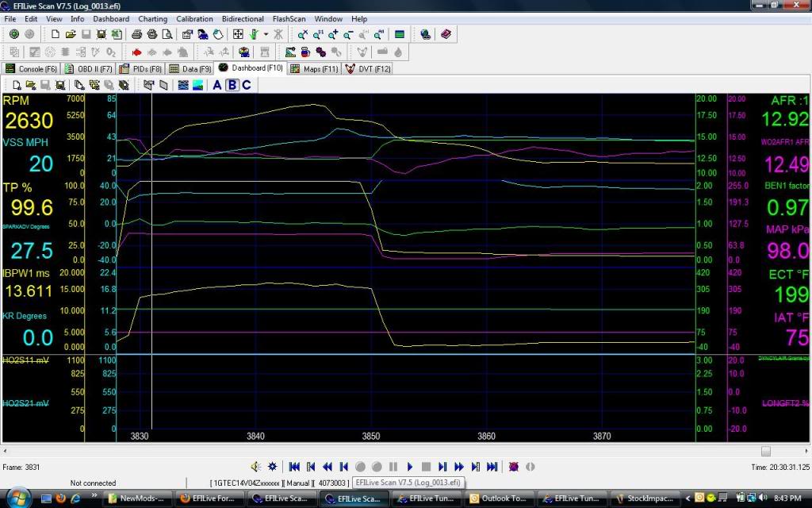Toggle the speaker sound icon
The width and height of the screenshot is (812, 508).
click(256, 467)
